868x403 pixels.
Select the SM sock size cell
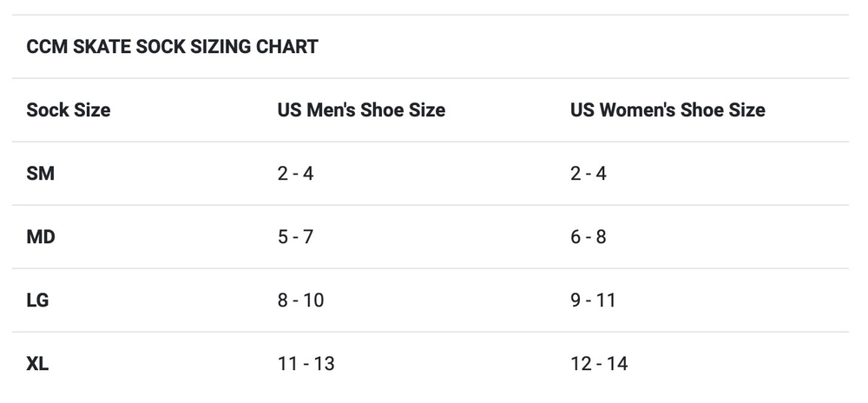(x=40, y=174)
